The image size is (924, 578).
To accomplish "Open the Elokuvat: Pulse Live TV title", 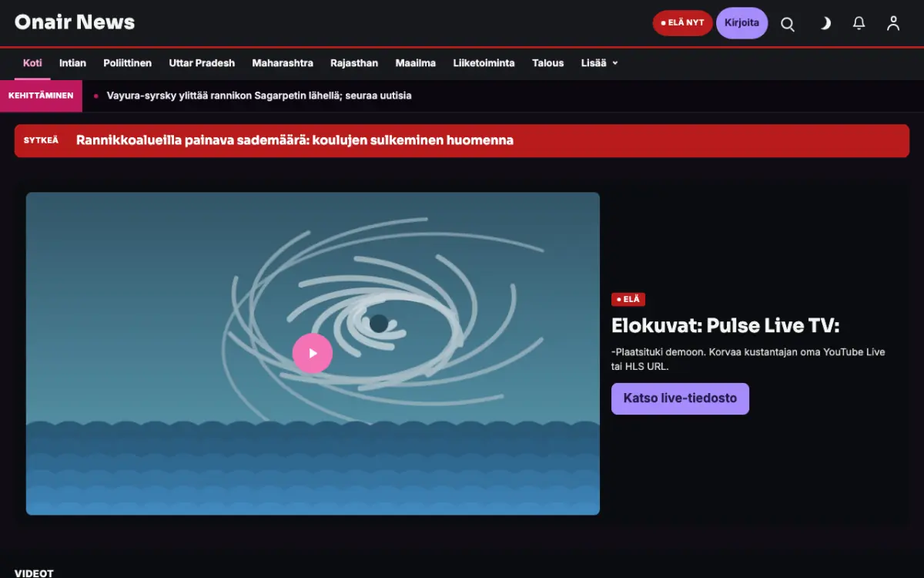I will (x=725, y=325).
